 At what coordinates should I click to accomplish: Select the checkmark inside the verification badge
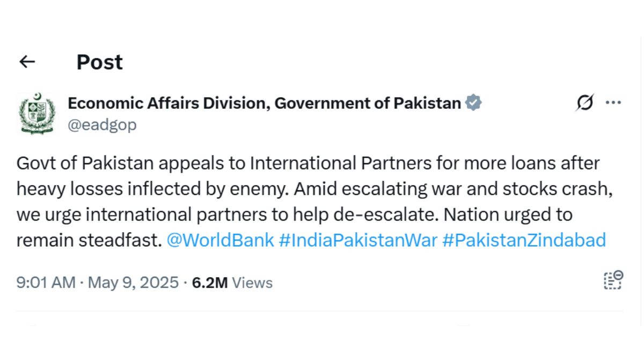point(473,102)
